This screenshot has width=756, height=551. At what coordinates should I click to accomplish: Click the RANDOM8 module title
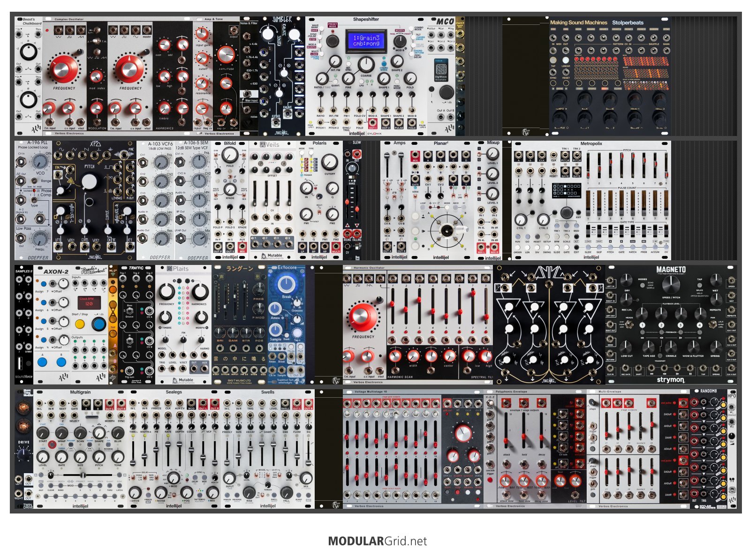[708, 391]
